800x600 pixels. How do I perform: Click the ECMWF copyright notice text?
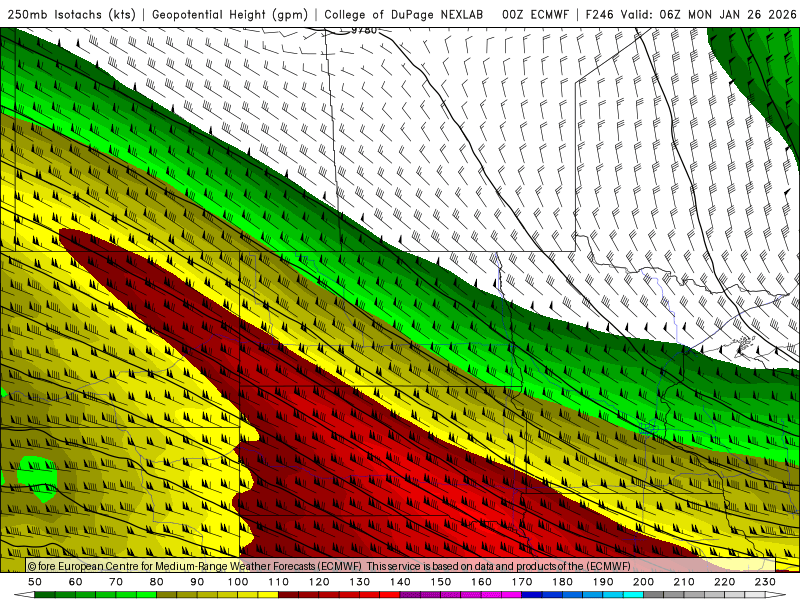[x=329, y=566]
